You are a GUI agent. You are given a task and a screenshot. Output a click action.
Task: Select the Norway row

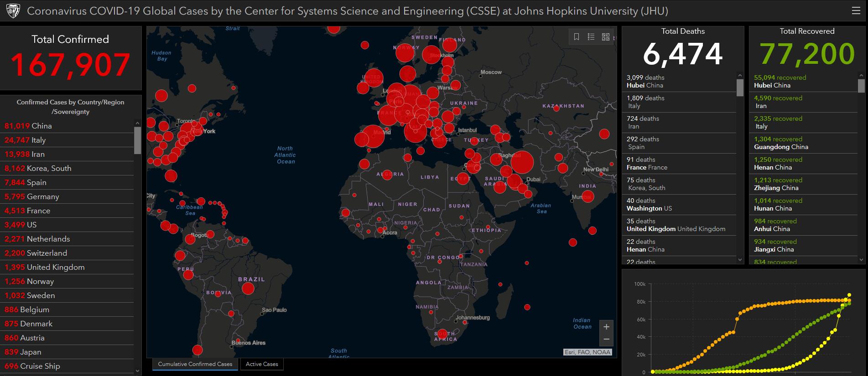point(67,281)
